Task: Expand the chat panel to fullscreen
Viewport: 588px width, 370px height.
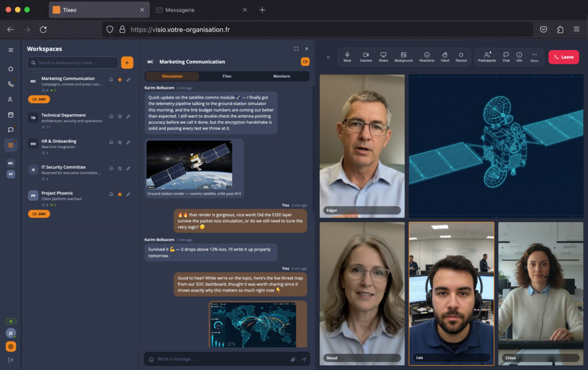Action: (296, 49)
